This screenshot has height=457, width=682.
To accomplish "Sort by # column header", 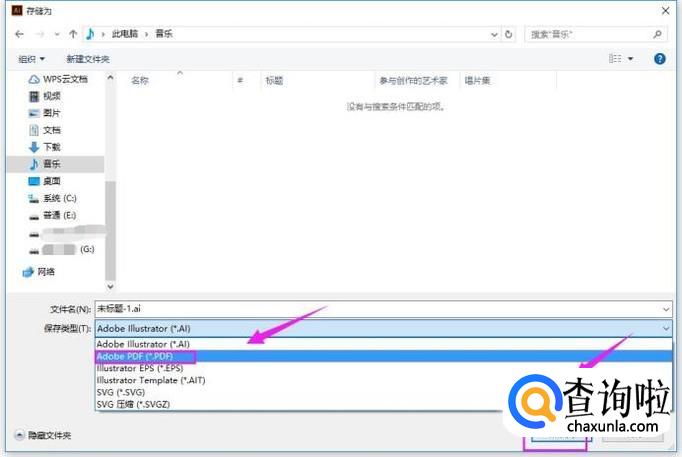I will pos(240,80).
